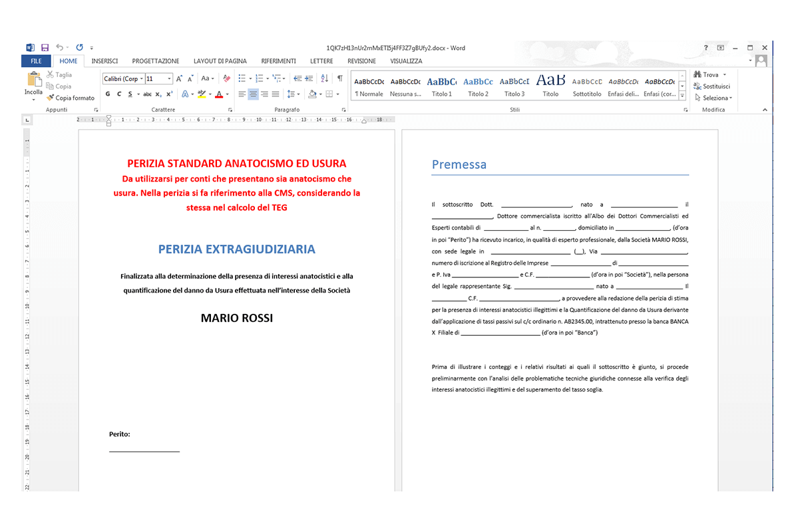Toggle strikethrough (abc) formatting

tap(147, 94)
